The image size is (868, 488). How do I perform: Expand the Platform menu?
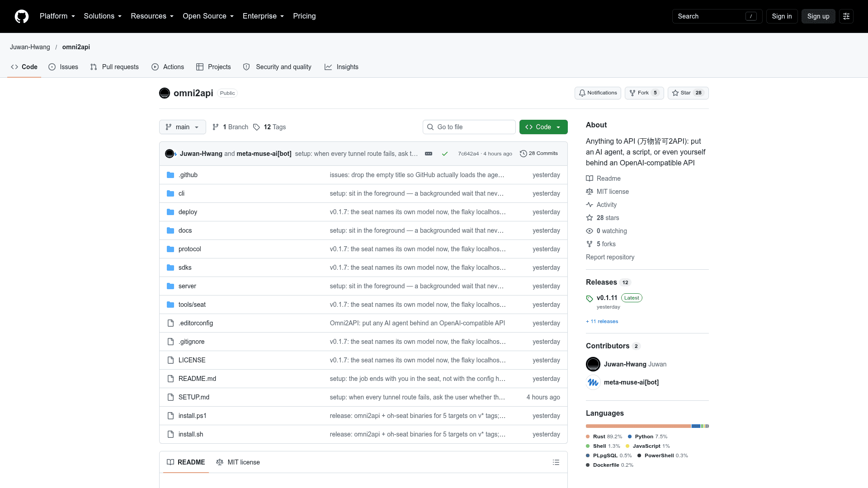[x=57, y=16]
